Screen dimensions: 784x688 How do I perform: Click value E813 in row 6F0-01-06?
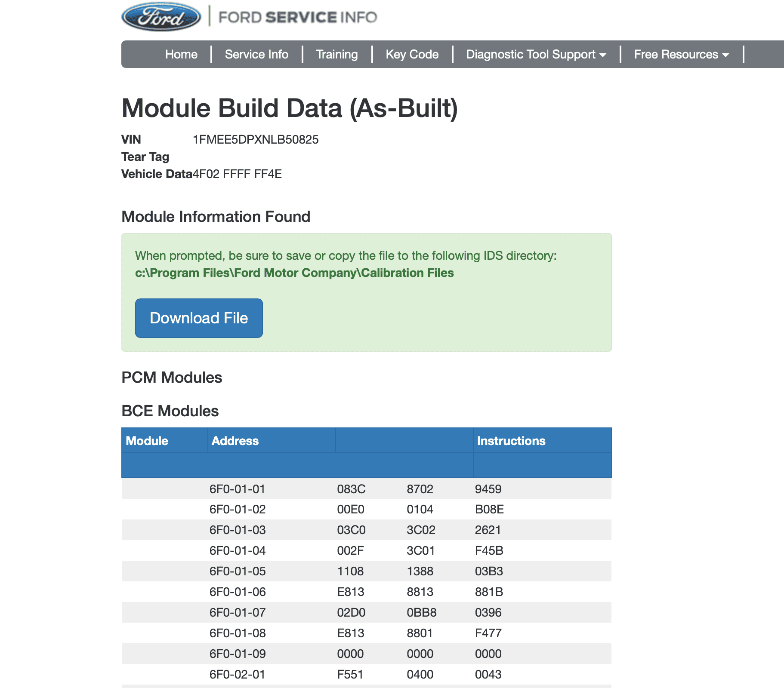point(351,592)
